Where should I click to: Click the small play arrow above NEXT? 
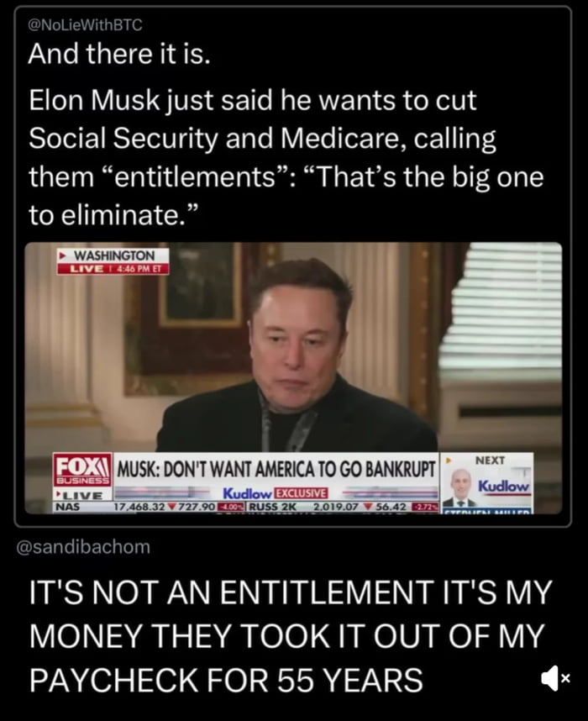point(447,460)
